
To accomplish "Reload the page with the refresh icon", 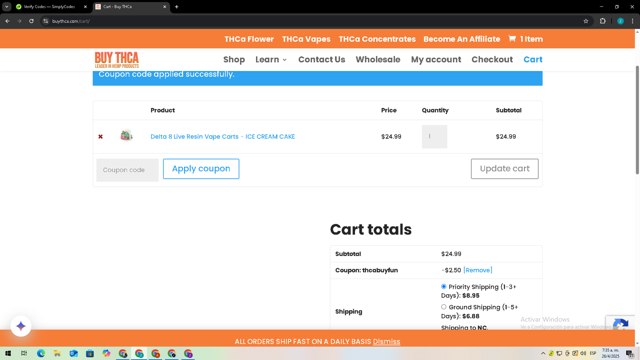I will pyautogui.click(x=31, y=21).
